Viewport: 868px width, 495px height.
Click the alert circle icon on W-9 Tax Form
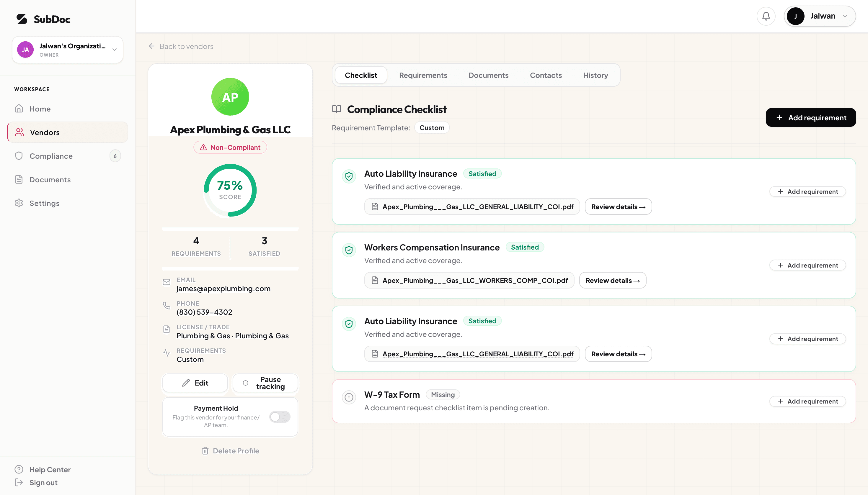tap(349, 397)
